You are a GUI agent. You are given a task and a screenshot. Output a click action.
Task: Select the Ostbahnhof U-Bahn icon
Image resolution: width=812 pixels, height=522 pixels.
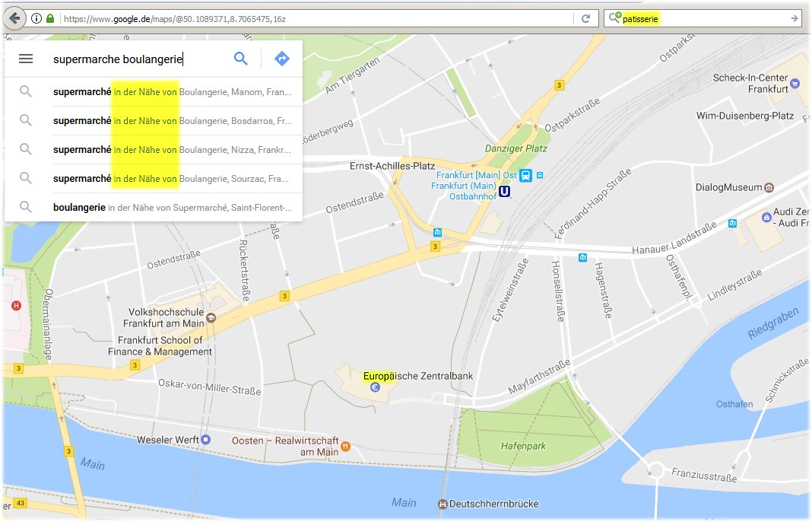coord(504,192)
